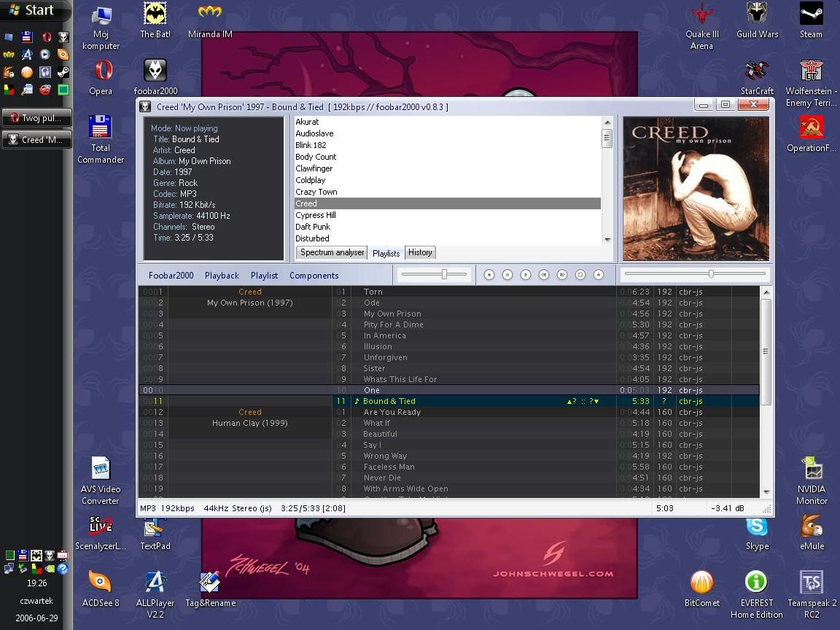This screenshot has height=630, width=840.
Task: Open Wolfenstein Enemy Territory shortcut
Action: point(811,83)
